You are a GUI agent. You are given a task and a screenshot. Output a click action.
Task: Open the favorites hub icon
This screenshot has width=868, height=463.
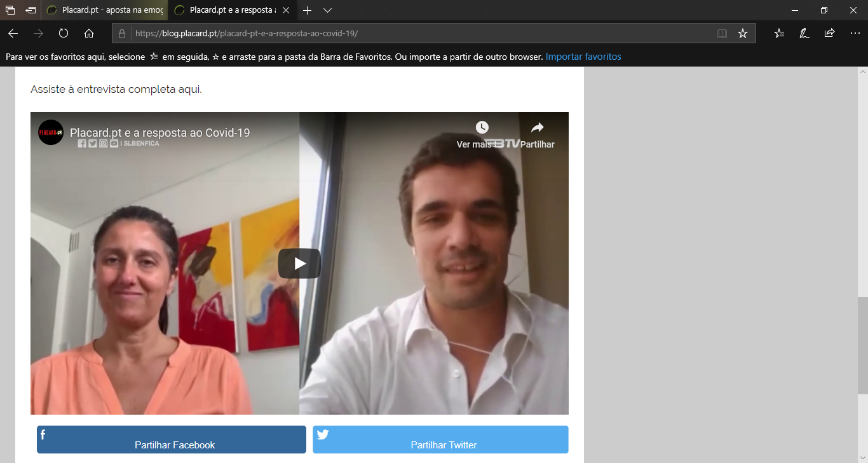(x=779, y=33)
